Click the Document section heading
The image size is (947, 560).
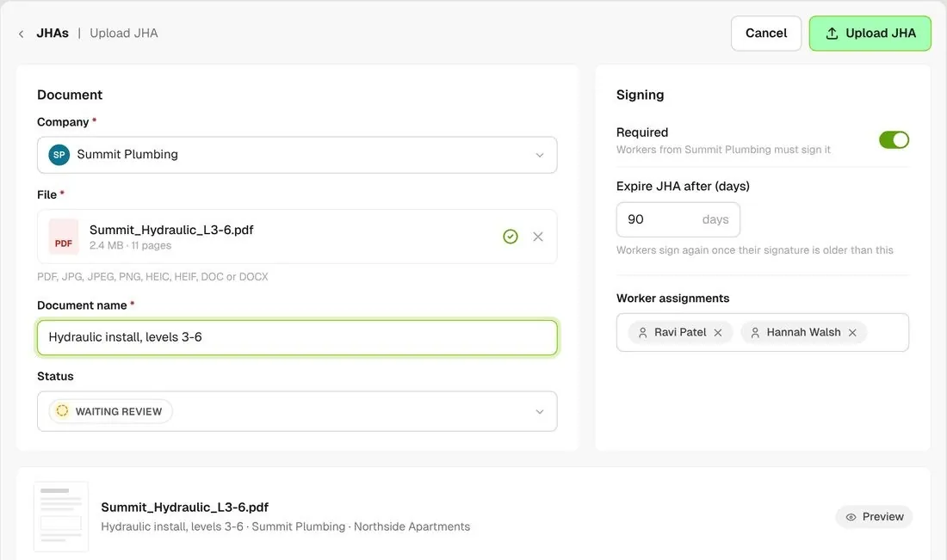pos(70,95)
